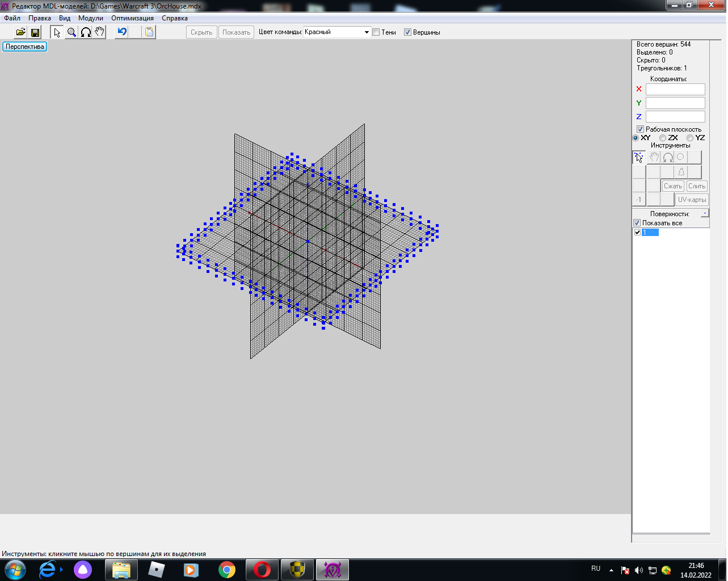Open Google Chrome from the taskbar
The height and width of the screenshot is (581, 728).
(227, 570)
